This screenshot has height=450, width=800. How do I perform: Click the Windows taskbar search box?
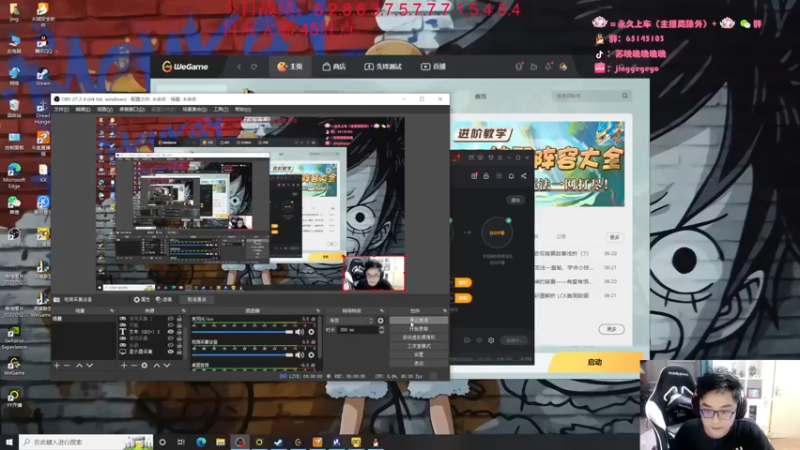[86, 442]
